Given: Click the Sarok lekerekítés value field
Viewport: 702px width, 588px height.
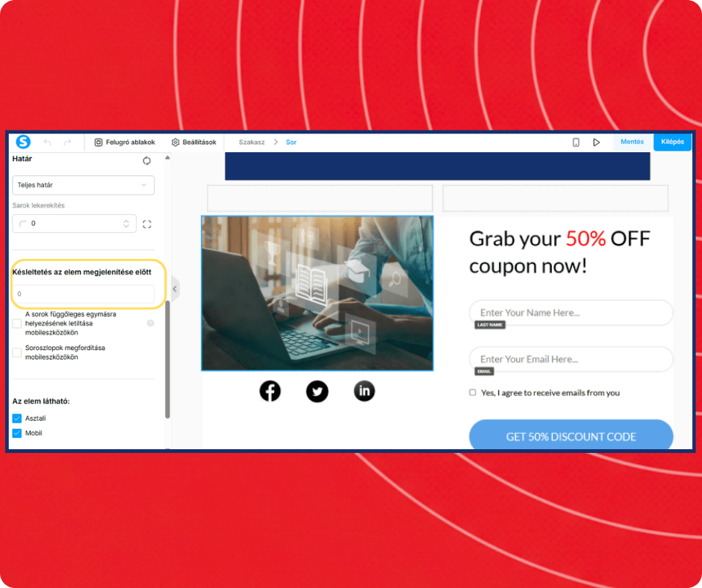Looking at the screenshot, I should 75,223.
